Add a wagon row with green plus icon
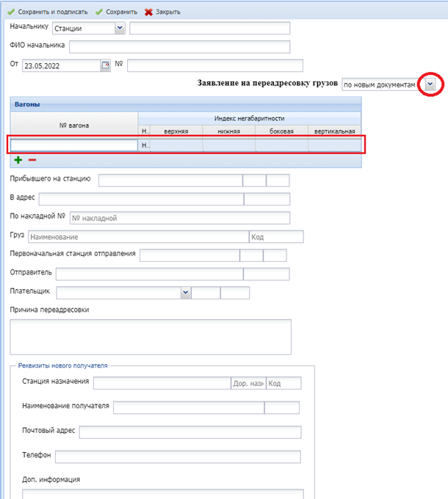The width and height of the screenshot is (448, 499). 18,160
